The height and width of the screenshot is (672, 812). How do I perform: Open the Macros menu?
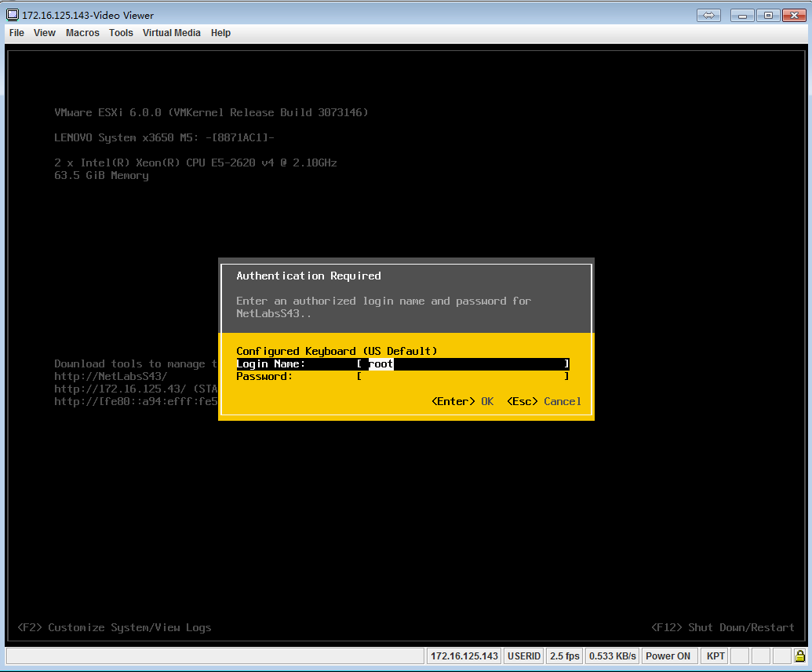click(82, 33)
